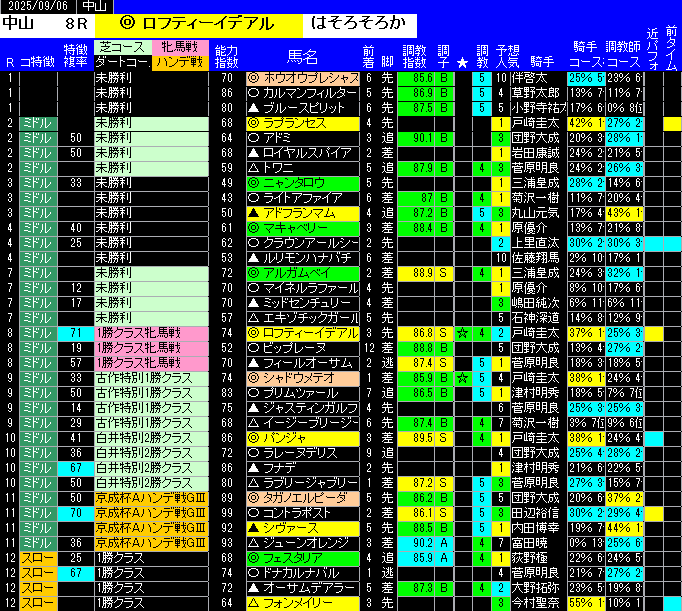Select horse name タガノエルピーダ

pos(303,498)
